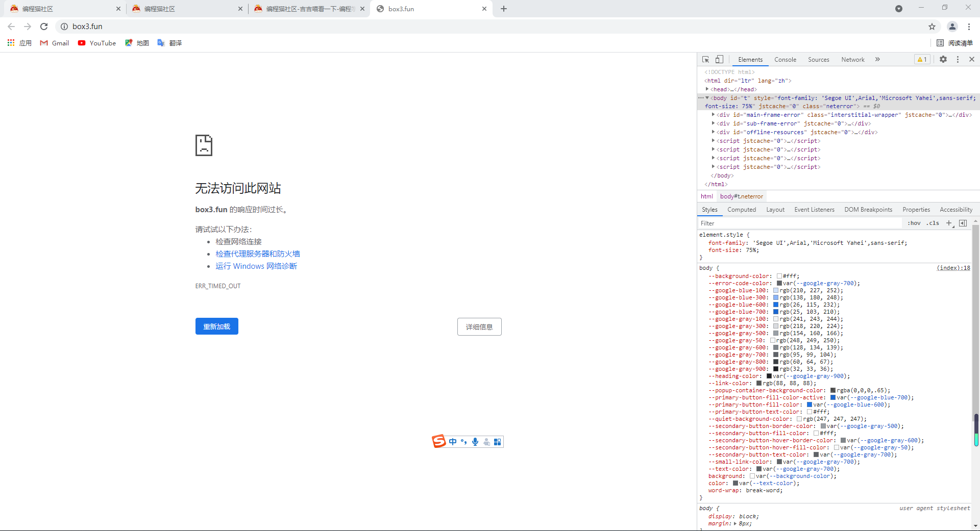
Task: Focus the styles Filter input field
Action: point(800,223)
